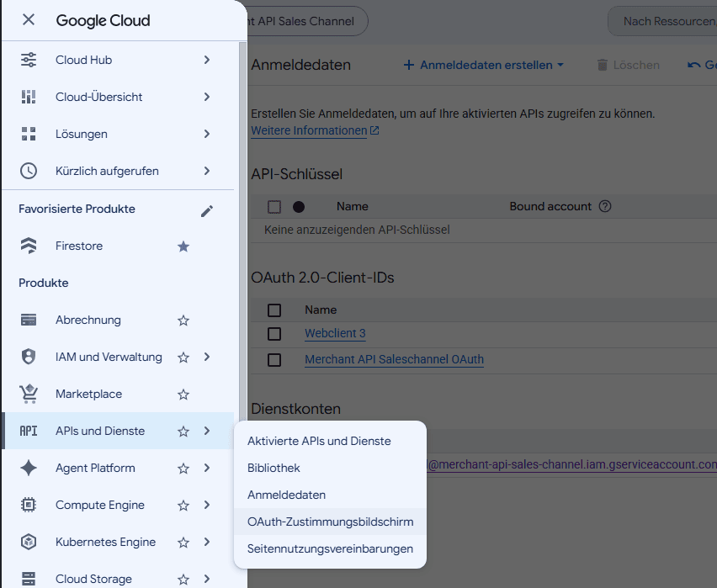Click the project selector API Sales Channel
The width and height of the screenshot is (717, 588).
pyautogui.click(x=307, y=21)
